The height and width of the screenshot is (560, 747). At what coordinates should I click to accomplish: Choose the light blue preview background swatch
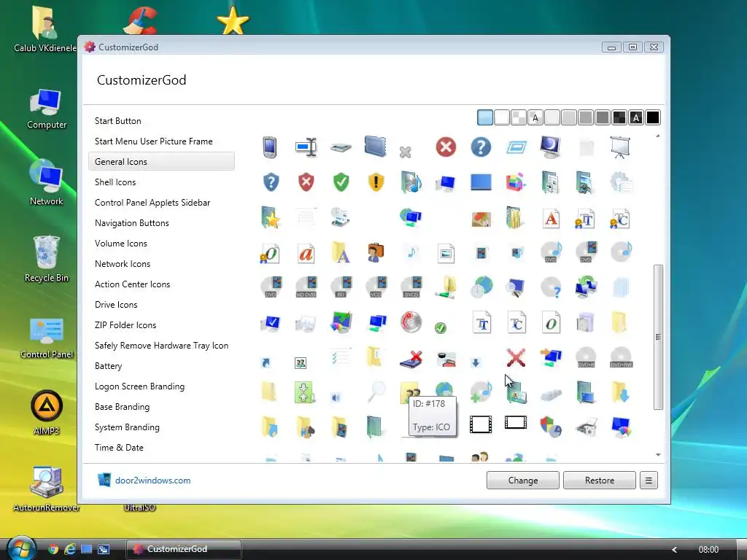tap(485, 117)
